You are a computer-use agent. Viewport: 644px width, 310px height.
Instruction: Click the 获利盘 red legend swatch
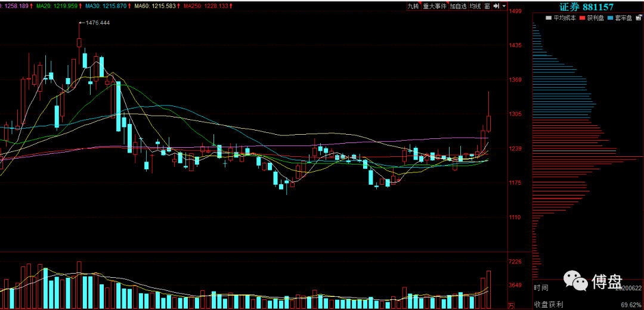tap(581, 18)
